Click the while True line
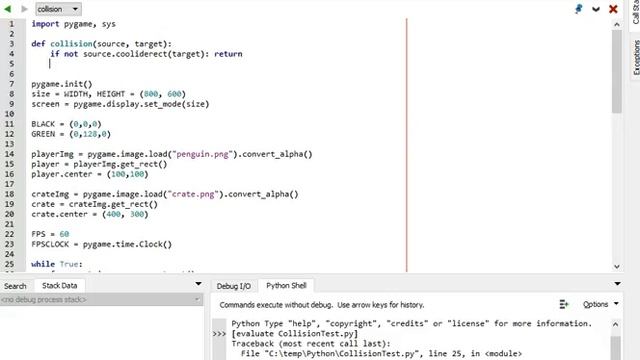The width and height of the screenshot is (640, 360). 57,264
